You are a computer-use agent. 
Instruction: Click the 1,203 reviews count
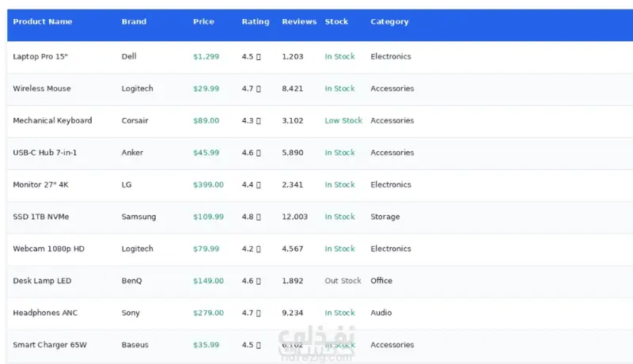(292, 56)
